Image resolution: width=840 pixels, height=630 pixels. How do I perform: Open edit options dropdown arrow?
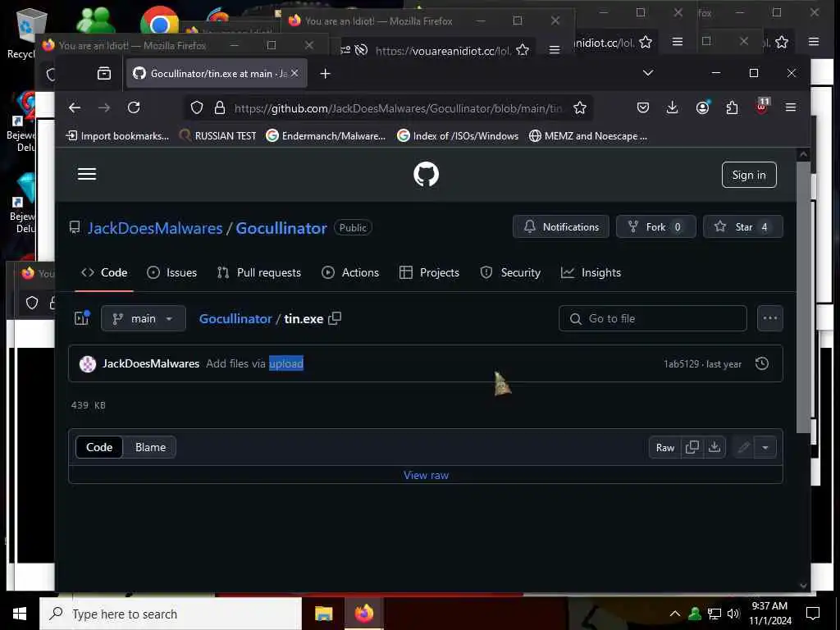pyautogui.click(x=765, y=447)
